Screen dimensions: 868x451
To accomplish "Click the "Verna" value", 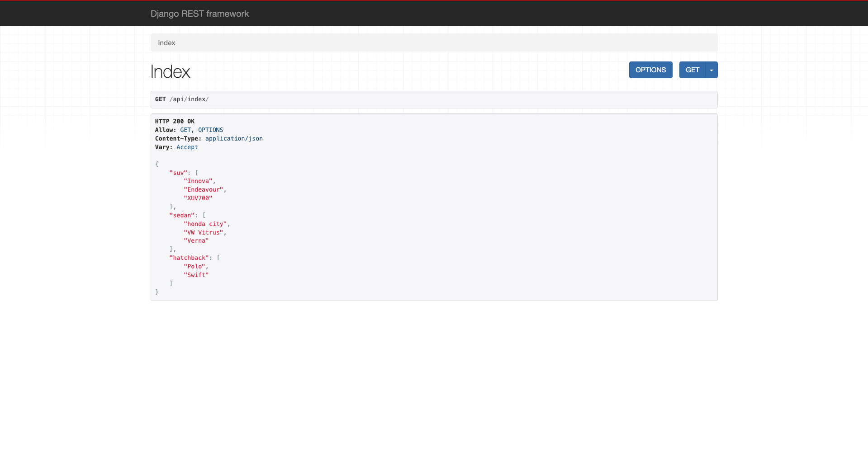I will point(196,241).
